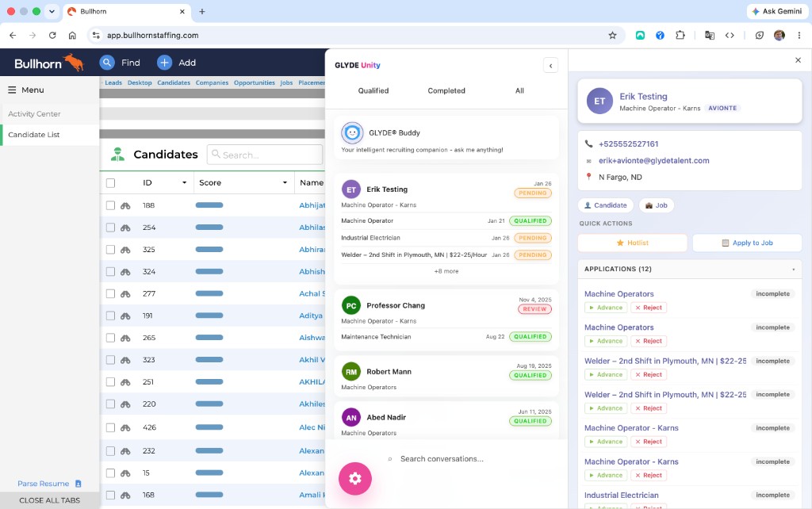Click the Hotlist quick action button
The width and height of the screenshot is (812, 509).
pos(632,243)
